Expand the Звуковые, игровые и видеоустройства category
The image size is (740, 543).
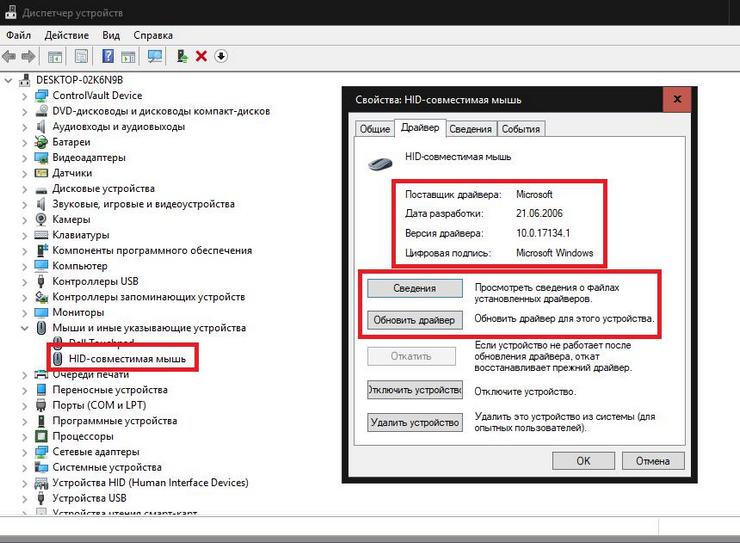pos(25,204)
